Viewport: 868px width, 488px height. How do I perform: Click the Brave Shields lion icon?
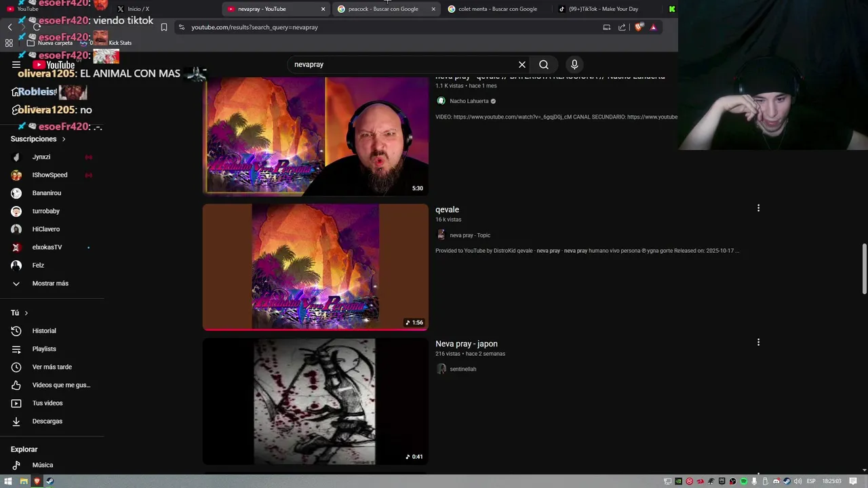[639, 27]
